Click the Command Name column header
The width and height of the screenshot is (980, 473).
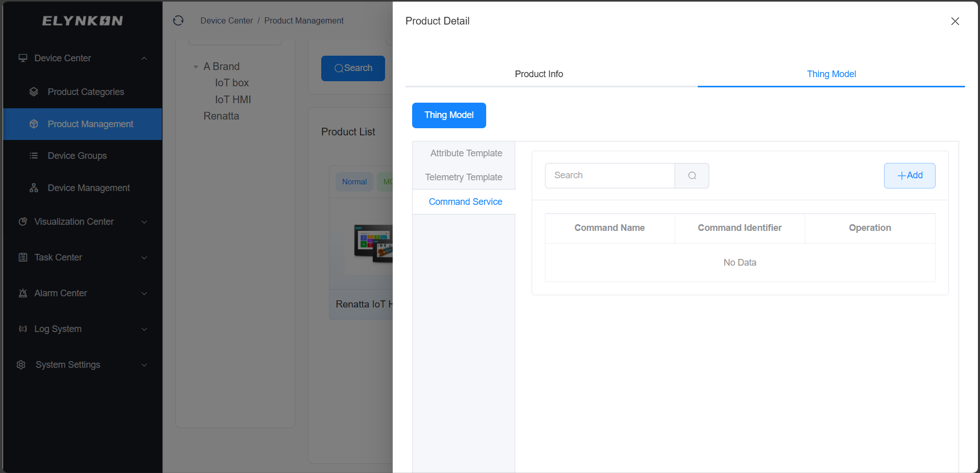(x=610, y=228)
